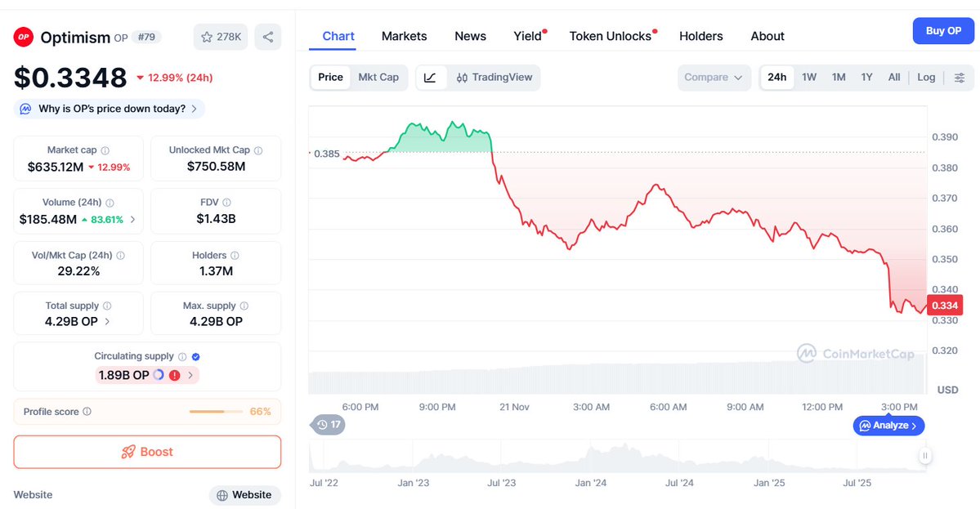Viewport: 980px width, 509px height.
Task: Switch to the Markets tab
Action: (404, 36)
